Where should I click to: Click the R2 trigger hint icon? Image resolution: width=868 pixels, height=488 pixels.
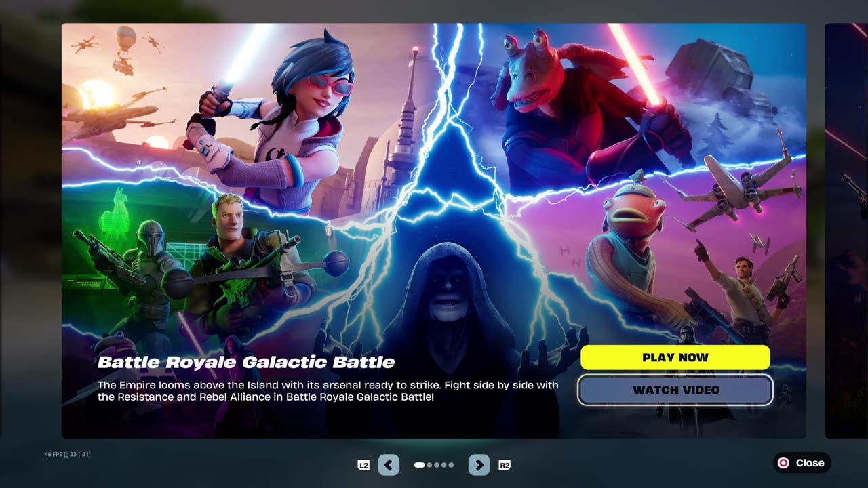pyautogui.click(x=505, y=465)
